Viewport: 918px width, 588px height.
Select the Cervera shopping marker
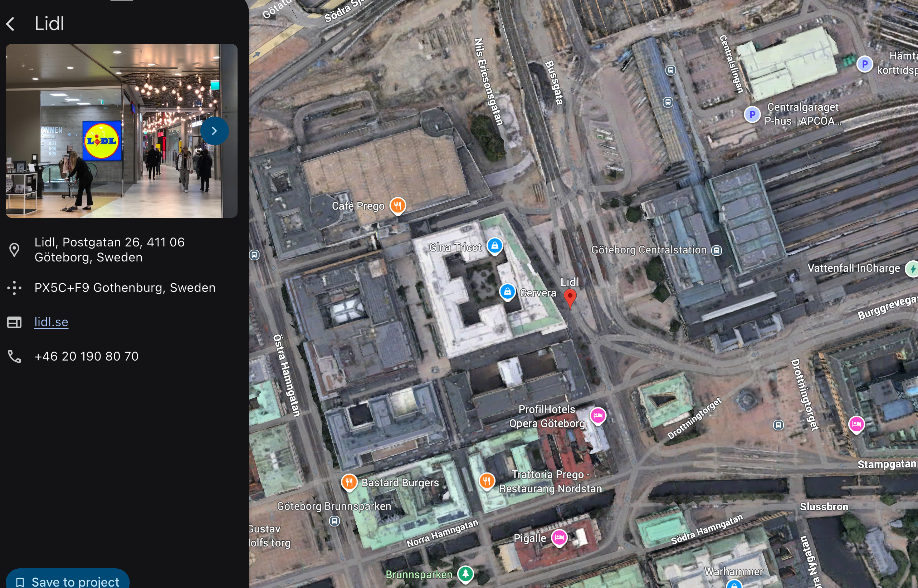click(x=507, y=292)
